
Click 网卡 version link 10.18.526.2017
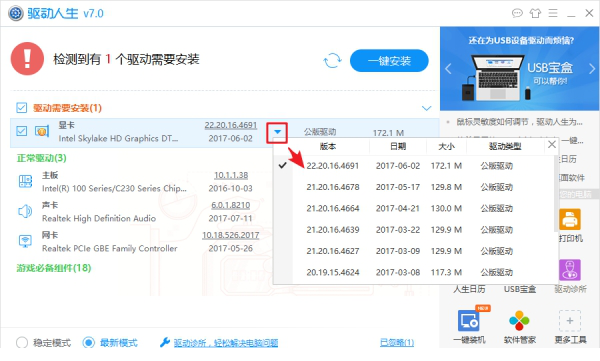coord(231,235)
